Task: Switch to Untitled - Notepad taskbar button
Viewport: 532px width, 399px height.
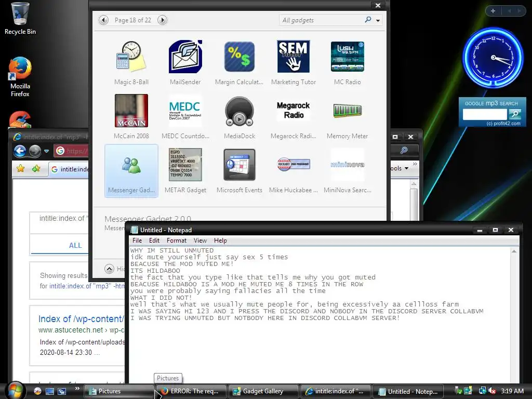Action: point(408,391)
